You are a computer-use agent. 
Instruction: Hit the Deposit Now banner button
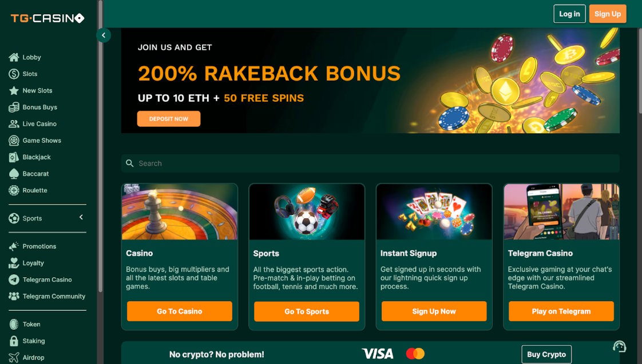[169, 119]
